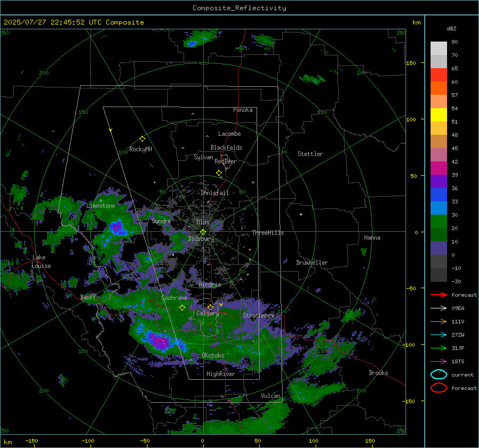Click the Innisfail label
The height and width of the screenshot is (448, 479).
[214, 193]
